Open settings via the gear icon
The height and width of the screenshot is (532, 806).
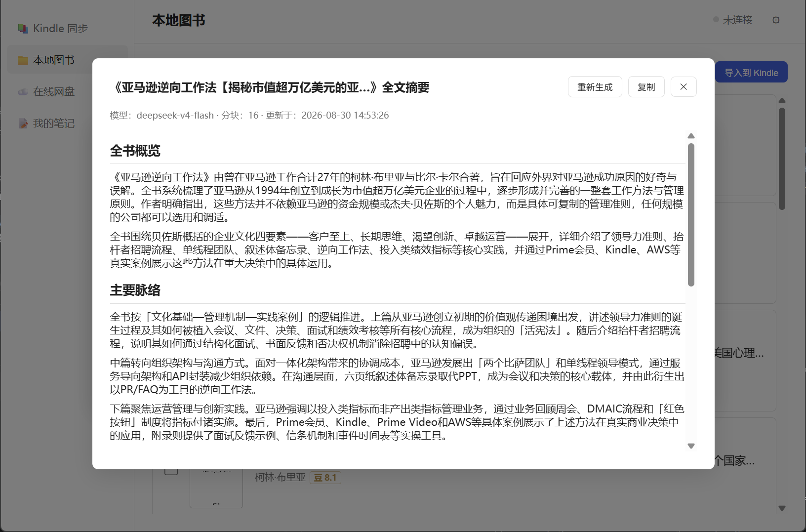[776, 20]
